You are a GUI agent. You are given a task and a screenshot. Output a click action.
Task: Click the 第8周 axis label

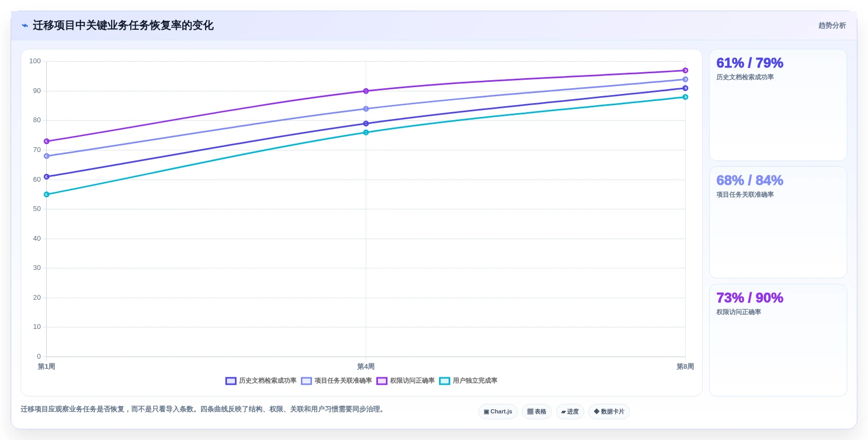click(x=685, y=367)
